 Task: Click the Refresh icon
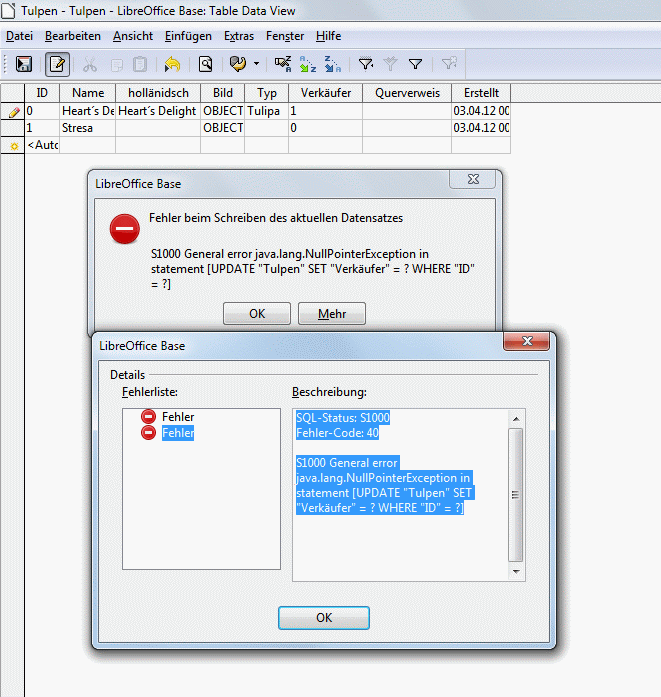click(x=238, y=64)
